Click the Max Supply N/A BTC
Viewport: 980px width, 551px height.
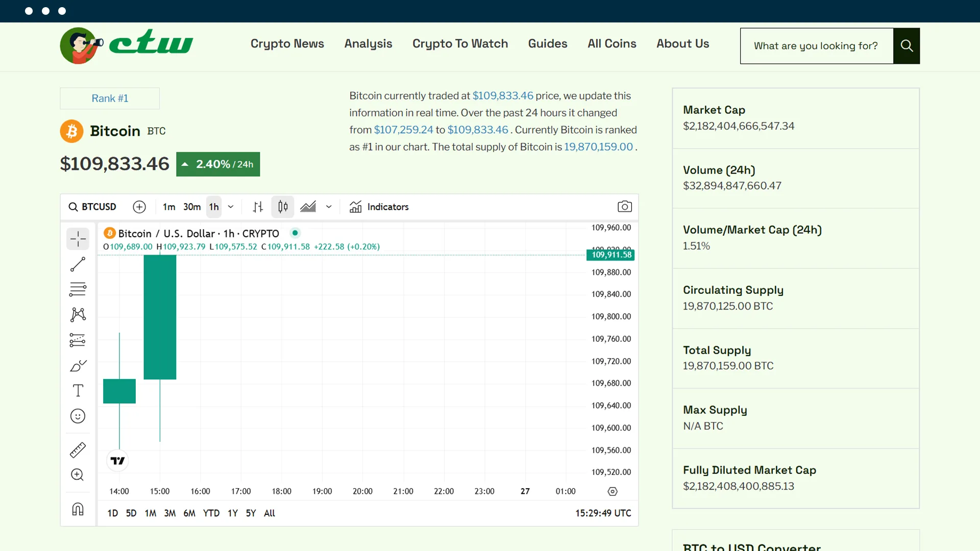click(703, 426)
